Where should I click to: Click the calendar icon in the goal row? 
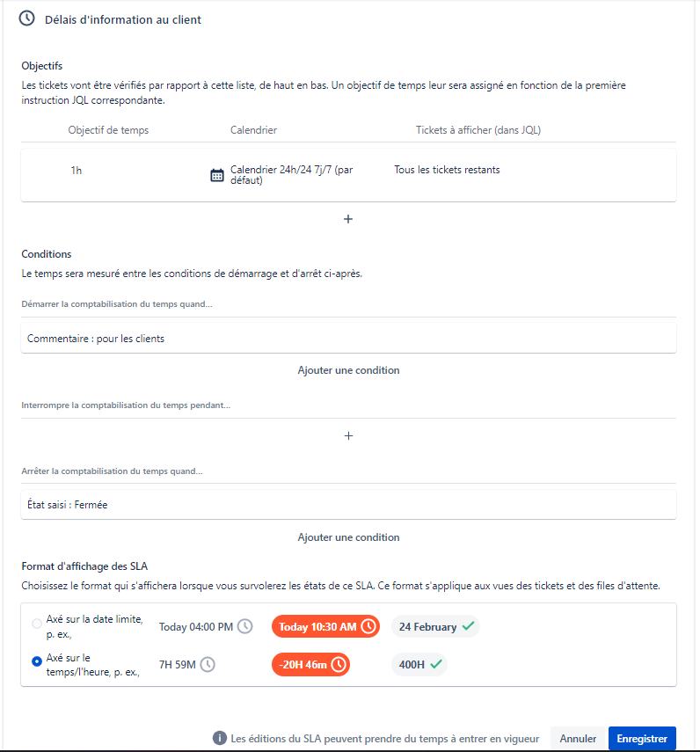pyautogui.click(x=217, y=175)
